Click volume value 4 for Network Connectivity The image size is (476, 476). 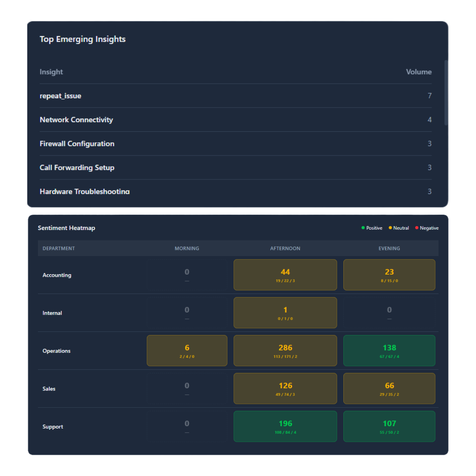(x=430, y=120)
